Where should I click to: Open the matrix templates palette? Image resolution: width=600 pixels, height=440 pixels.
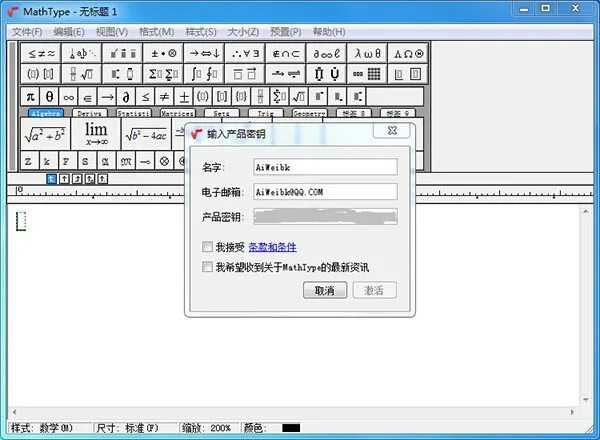(x=367, y=74)
